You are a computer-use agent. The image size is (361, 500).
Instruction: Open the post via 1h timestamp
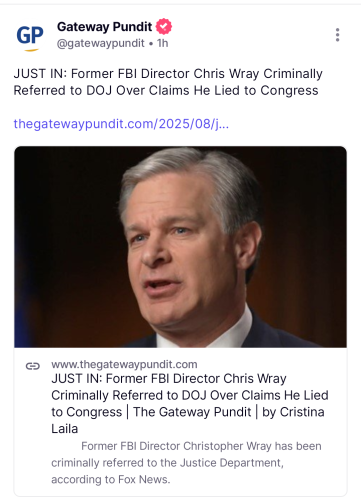163,43
